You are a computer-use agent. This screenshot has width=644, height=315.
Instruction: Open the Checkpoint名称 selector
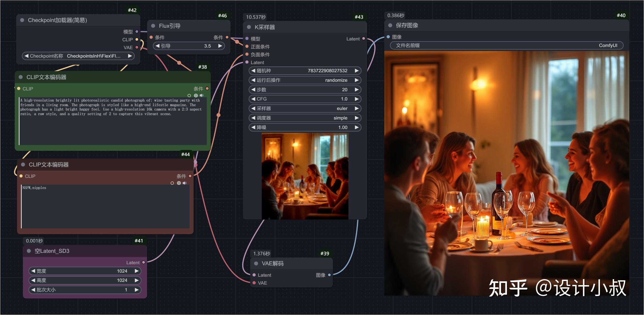pos(78,56)
